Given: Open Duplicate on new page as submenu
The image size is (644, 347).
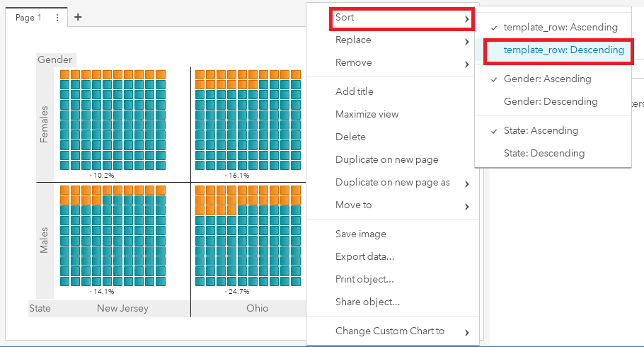Looking at the screenshot, I should click(x=401, y=182).
